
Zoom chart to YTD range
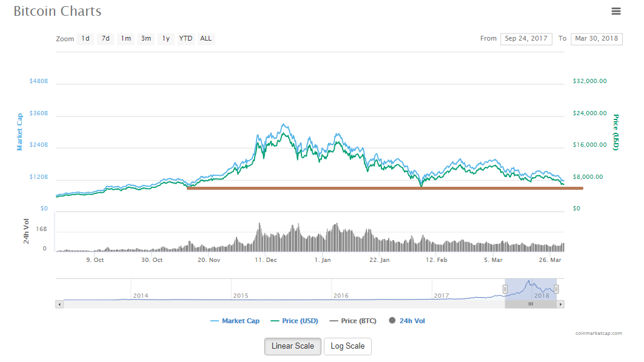[x=186, y=39]
